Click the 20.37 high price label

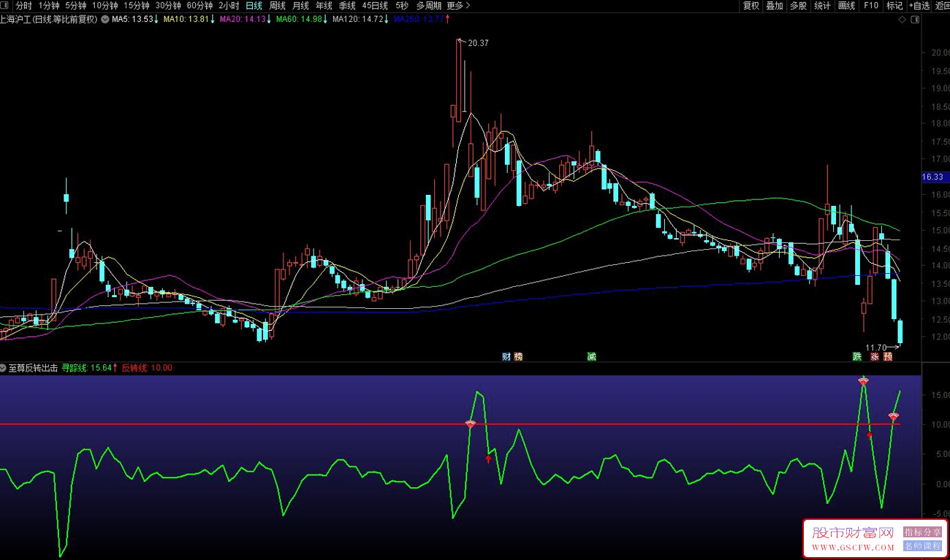[x=478, y=43]
